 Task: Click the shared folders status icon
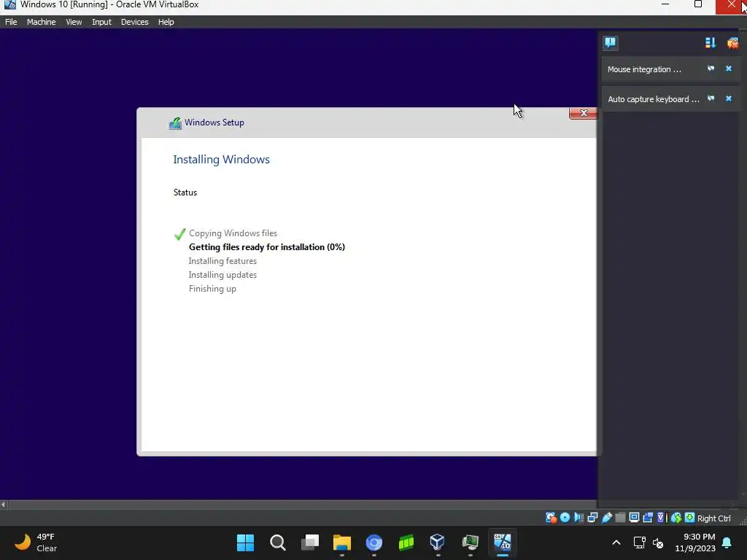click(x=620, y=518)
